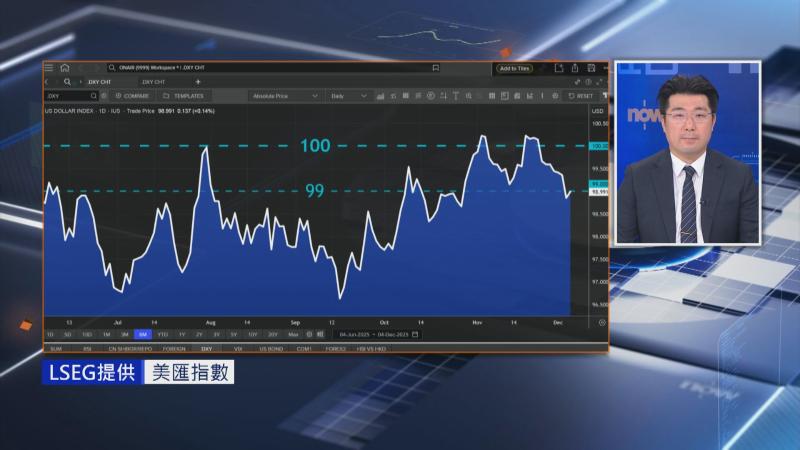The image size is (800, 450).
Task: Select the YTD time range
Action: pos(162,334)
